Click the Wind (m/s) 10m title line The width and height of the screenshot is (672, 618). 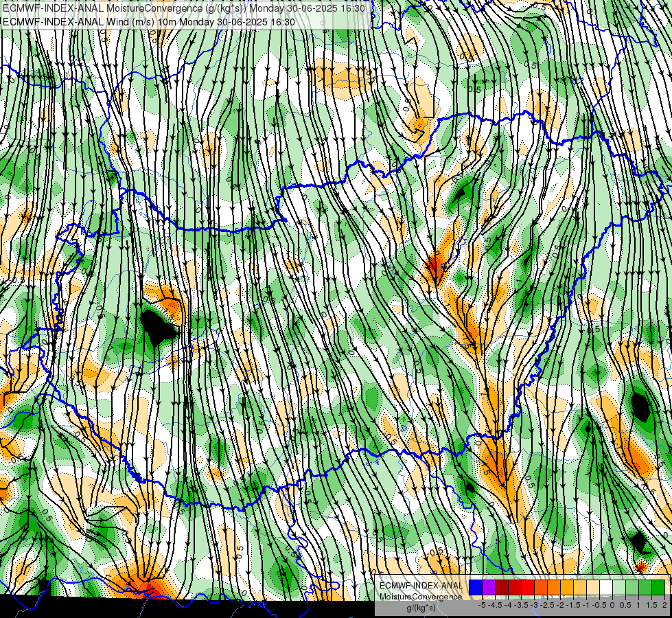click(149, 22)
